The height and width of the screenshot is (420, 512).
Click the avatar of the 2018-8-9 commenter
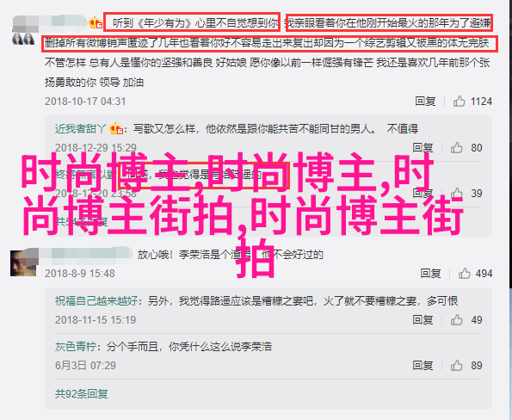[x=24, y=262]
